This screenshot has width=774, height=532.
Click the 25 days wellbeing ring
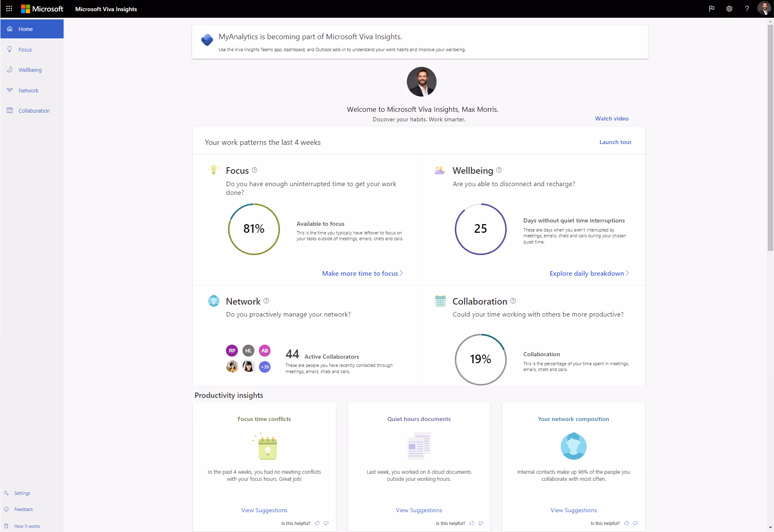(481, 229)
